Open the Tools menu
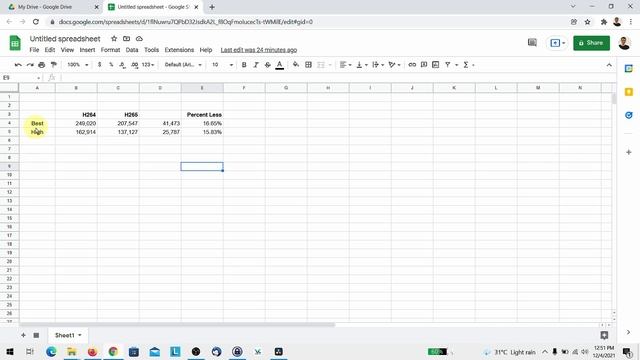This screenshot has width=640, height=360. (x=151, y=50)
